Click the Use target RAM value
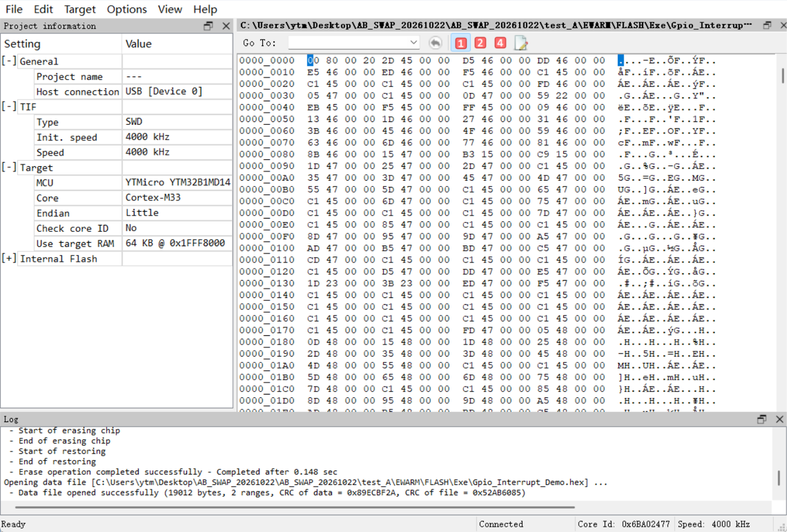787x532 pixels. [175, 244]
